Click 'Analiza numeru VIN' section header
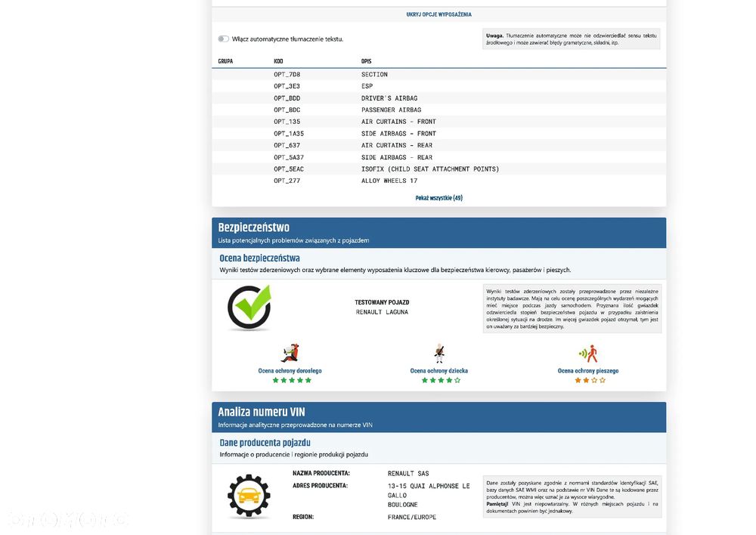The height and width of the screenshot is (535, 756). coord(262,412)
